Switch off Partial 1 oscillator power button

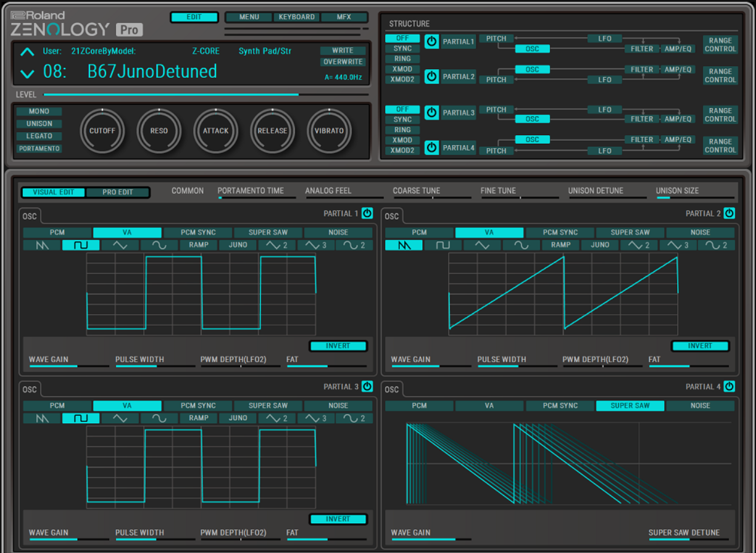coord(367,213)
